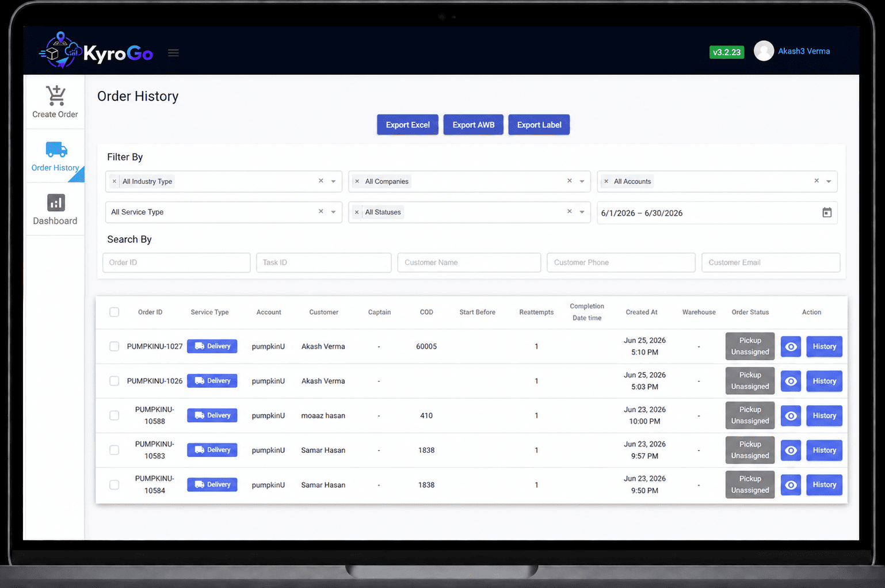
Task: Focus the Customer Email search field
Action: (770, 262)
